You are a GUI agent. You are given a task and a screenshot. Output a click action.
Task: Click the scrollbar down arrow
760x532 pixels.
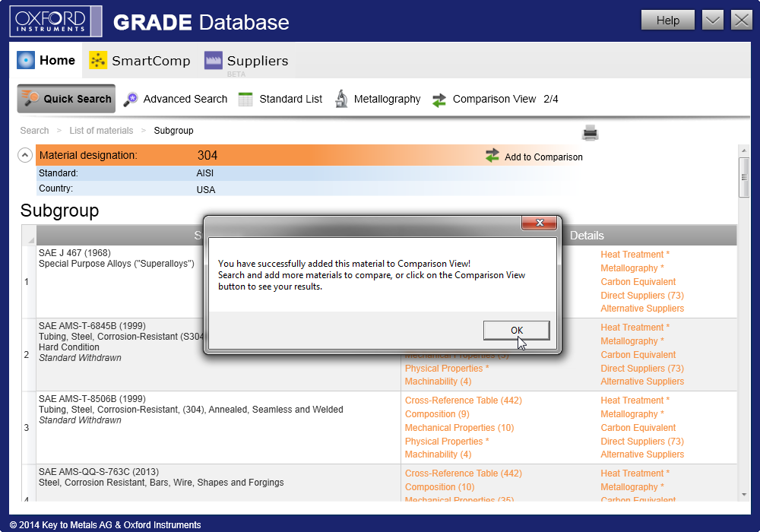(x=744, y=495)
